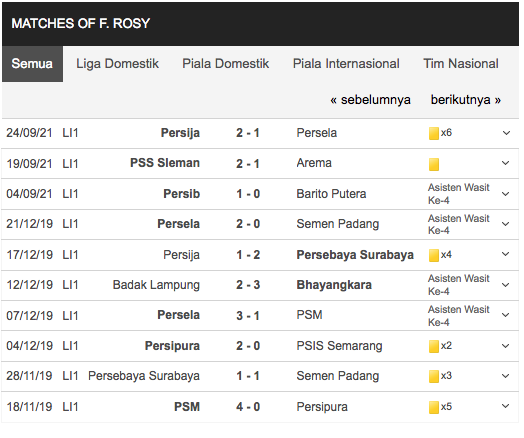Expand the Persija 2-1 Persela match row
The image size is (524, 438).
506,133
